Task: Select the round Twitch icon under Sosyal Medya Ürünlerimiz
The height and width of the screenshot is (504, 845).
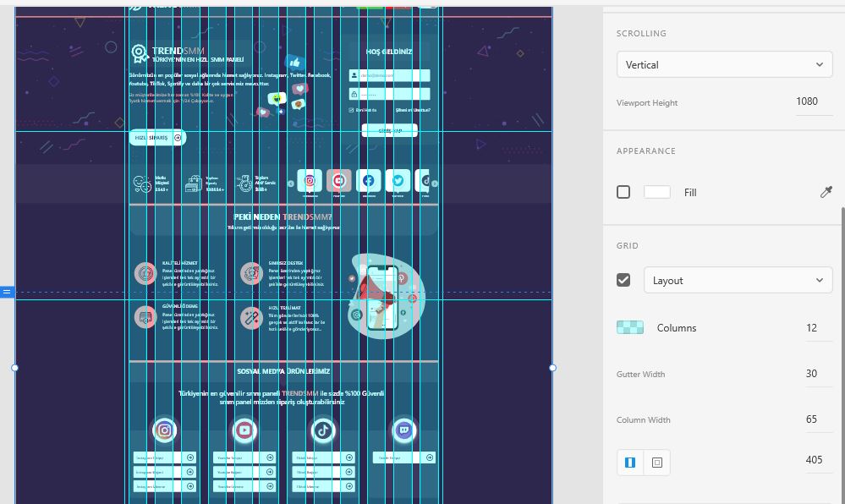Action: click(403, 430)
